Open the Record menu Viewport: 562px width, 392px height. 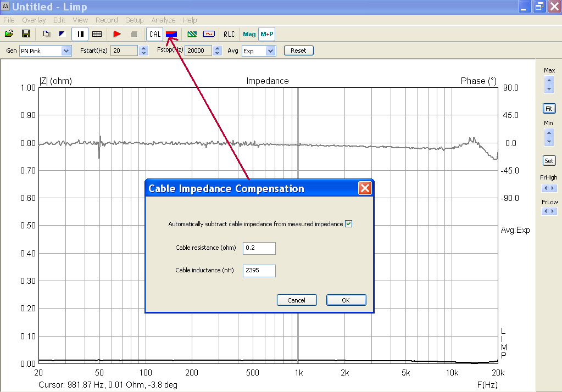pos(107,20)
